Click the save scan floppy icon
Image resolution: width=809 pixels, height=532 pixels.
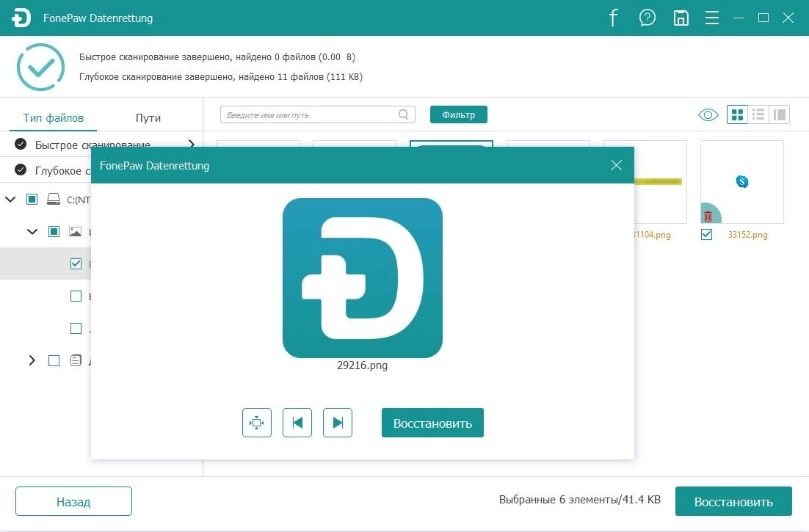681,18
